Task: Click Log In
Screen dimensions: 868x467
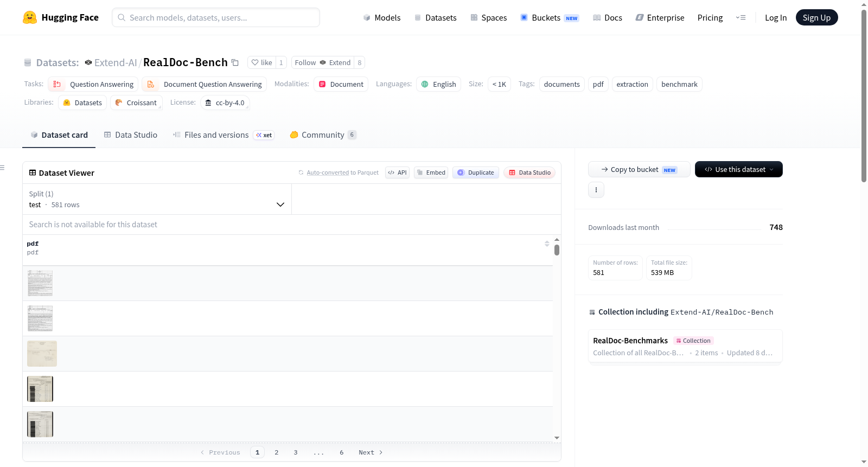Action: point(776,17)
